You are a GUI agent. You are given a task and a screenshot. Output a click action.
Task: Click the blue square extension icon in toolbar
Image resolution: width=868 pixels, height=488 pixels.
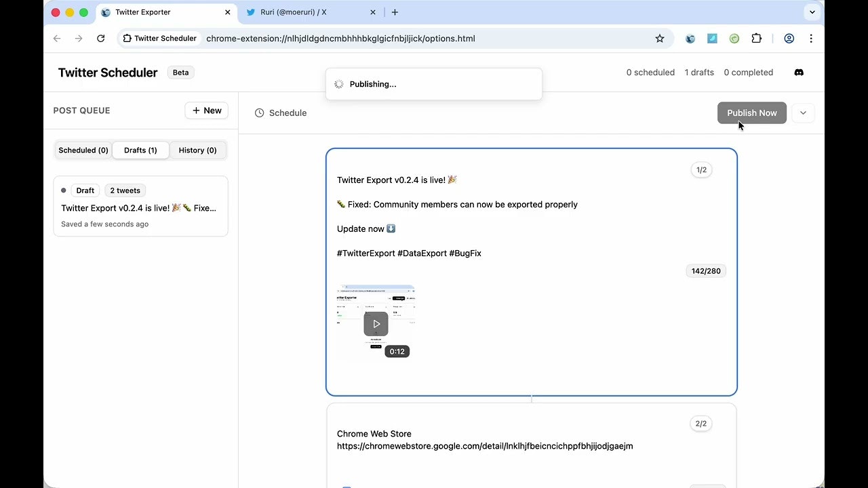tap(712, 39)
